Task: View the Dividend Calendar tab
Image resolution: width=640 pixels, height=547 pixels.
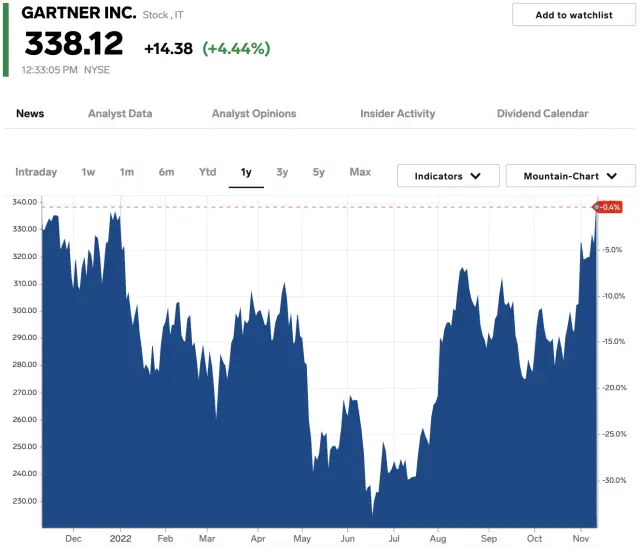Action: pyautogui.click(x=542, y=114)
